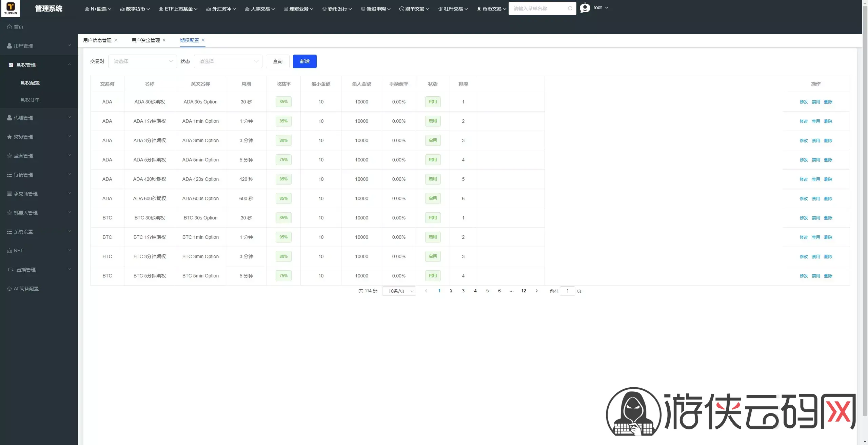Disable the BTC 1分钟期权 row
Viewport: 868px width, 445px height.
pyautogui.click(x=815, y=237)
